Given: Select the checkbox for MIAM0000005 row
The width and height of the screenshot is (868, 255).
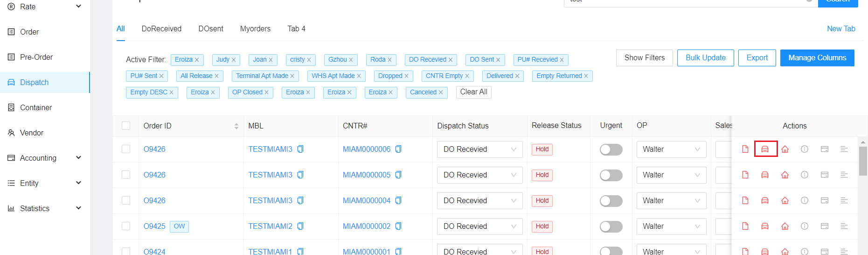Looking at the screenshot, I should [x=126, y=175].
